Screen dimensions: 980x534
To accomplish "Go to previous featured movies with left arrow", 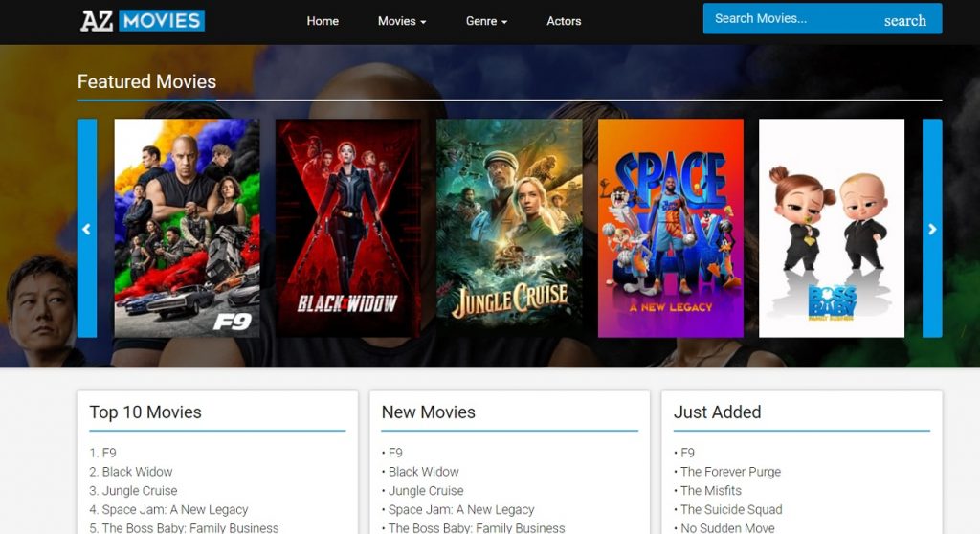I will click(x=87, y=228).
